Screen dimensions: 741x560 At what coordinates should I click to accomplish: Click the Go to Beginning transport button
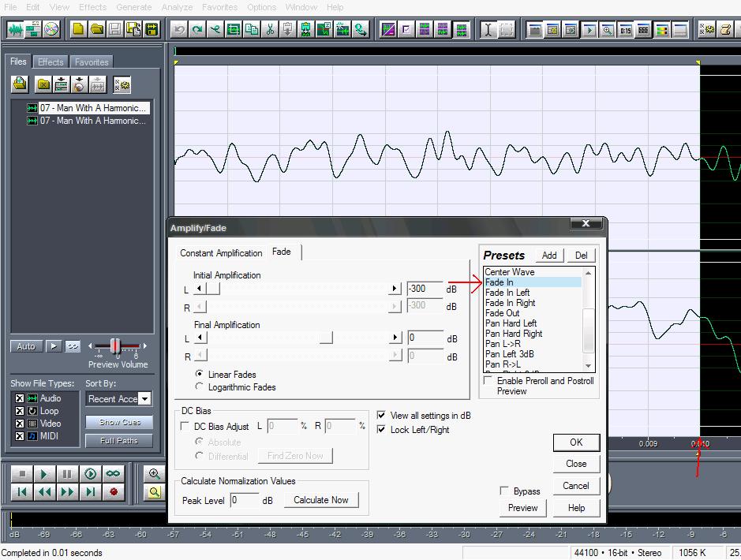point(22,492)
